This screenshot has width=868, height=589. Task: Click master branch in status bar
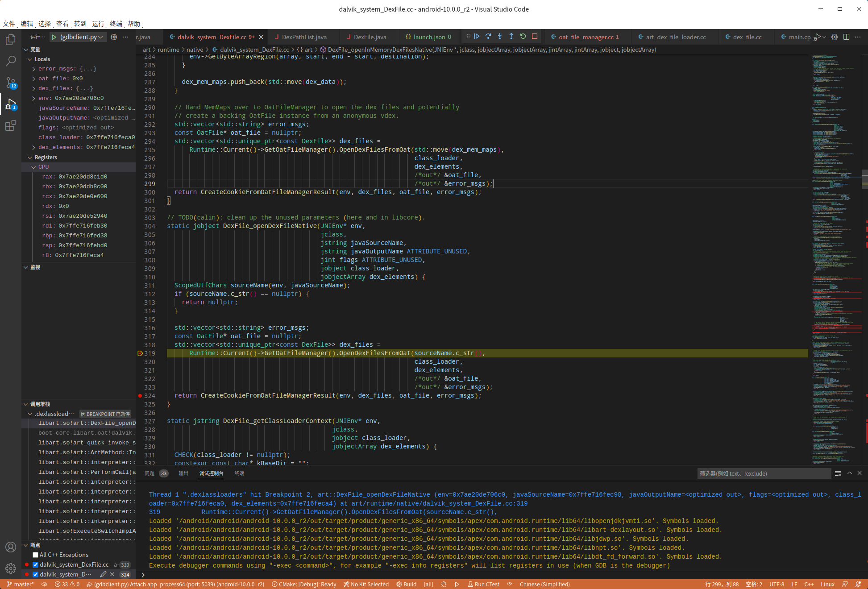point(21,585)
